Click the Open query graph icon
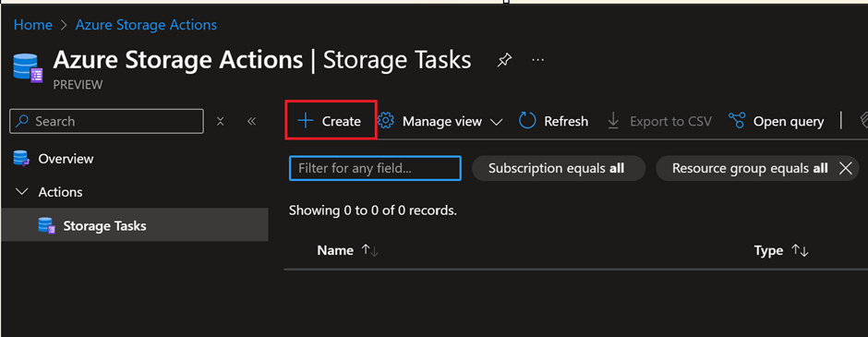This screenshot has height=337, width=868. pos(736,121)
